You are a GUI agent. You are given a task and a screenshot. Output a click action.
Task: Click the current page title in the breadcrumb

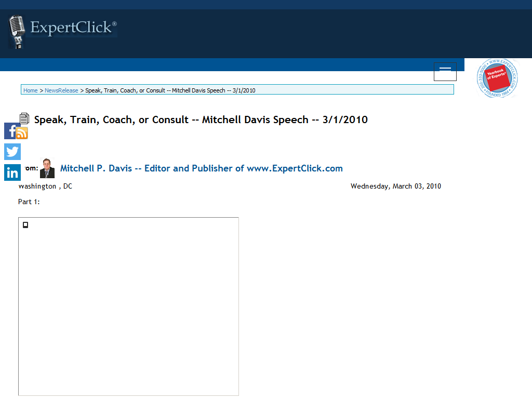click(170, 90)
